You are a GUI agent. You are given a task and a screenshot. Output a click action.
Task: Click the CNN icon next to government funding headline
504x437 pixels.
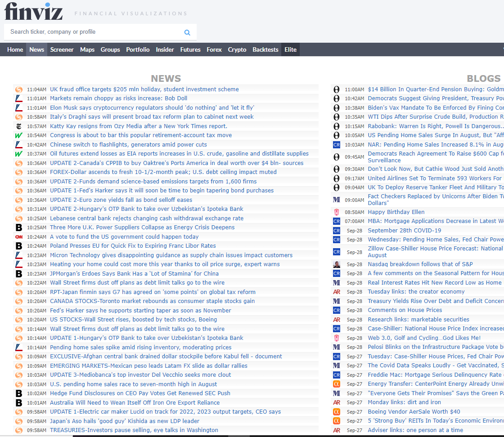pyautogui.click(x=18, y=236)
